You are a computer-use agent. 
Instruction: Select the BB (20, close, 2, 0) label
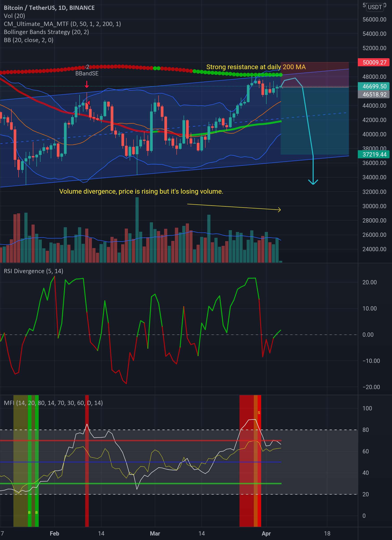click(x=29, y=40)
